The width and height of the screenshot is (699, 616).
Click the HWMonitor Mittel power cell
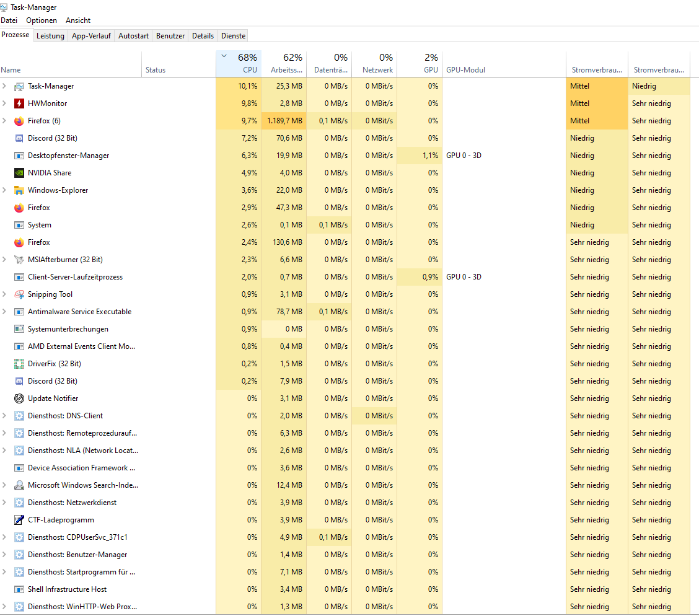(x=597, y=103)
